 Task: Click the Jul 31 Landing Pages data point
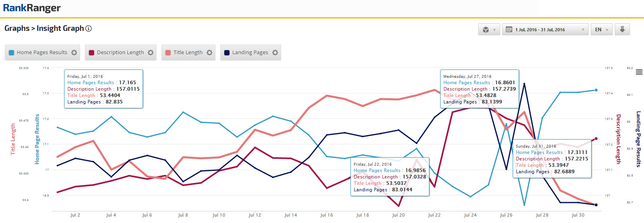(596, 205)
